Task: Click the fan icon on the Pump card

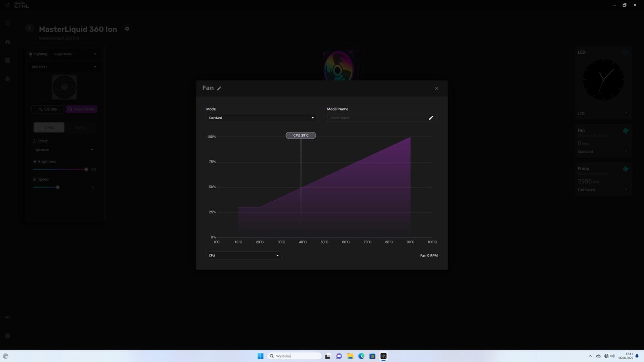Action: (x=625, y=169)
